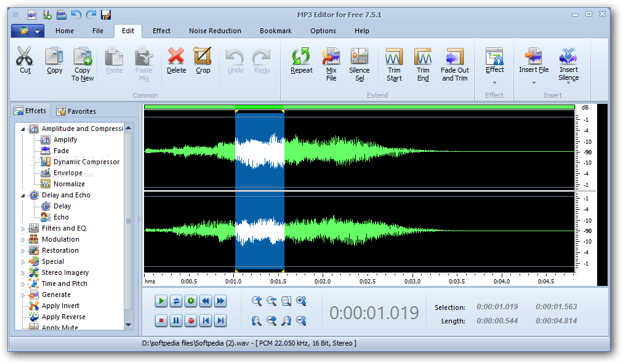Screen dimensions: 623x364
Task: Click the Fade Out and Trim icon
Action: (x=454, y=57)
